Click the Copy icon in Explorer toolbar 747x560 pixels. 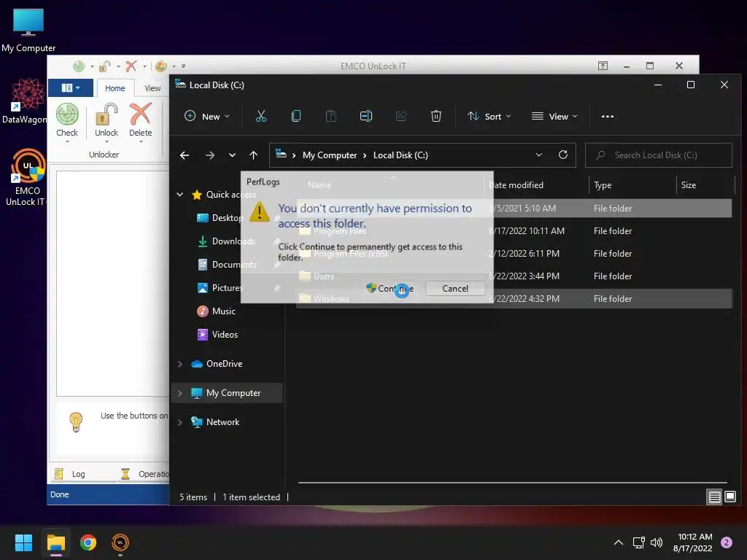[x=296, y=116]
